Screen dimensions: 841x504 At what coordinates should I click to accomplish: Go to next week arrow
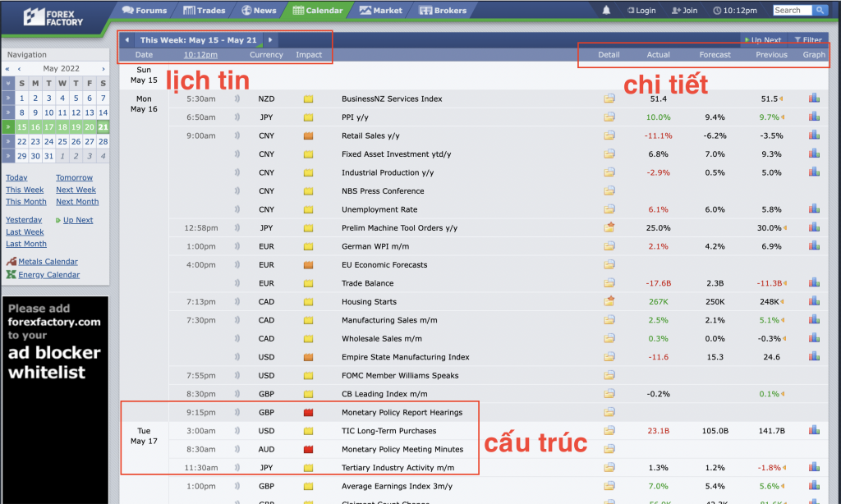(270, 39)
